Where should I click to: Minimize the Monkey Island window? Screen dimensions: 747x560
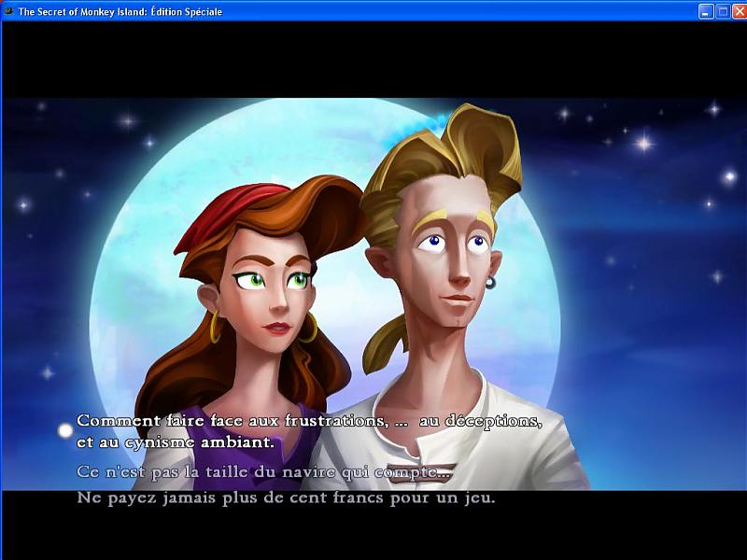pyautogui.click(x=706, y=11)
